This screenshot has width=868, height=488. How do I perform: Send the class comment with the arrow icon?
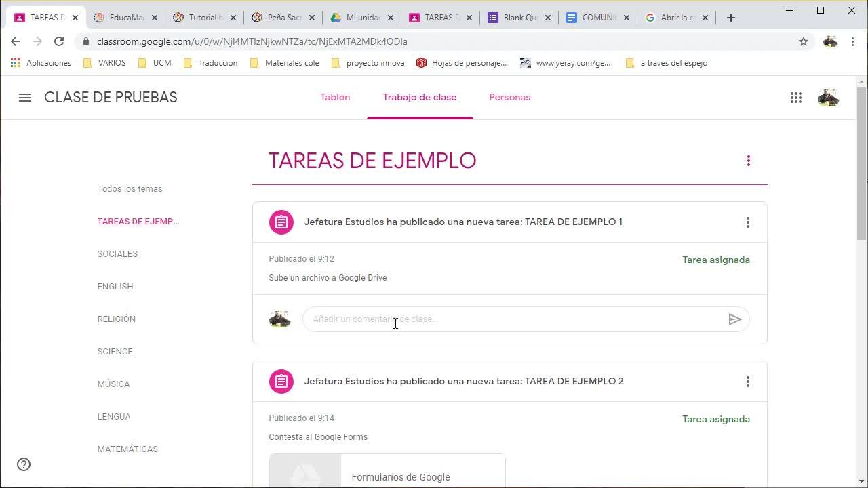click(x=735, y=319)
